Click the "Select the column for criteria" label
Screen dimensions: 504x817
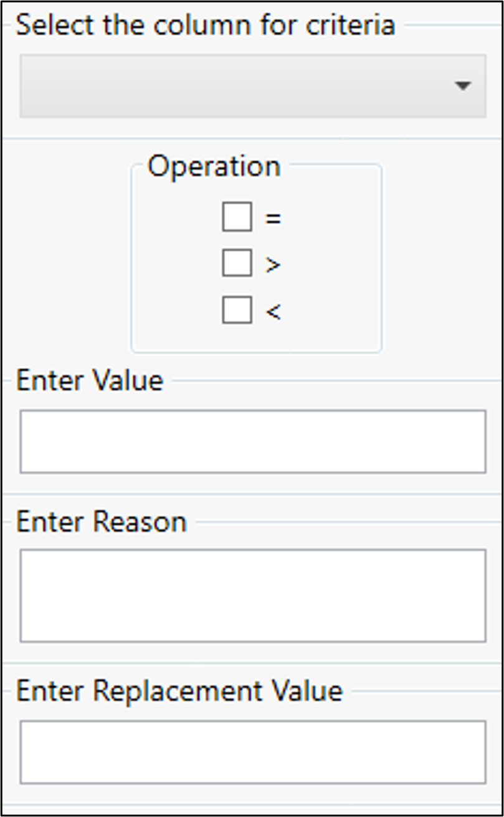[x=205, y=25]
